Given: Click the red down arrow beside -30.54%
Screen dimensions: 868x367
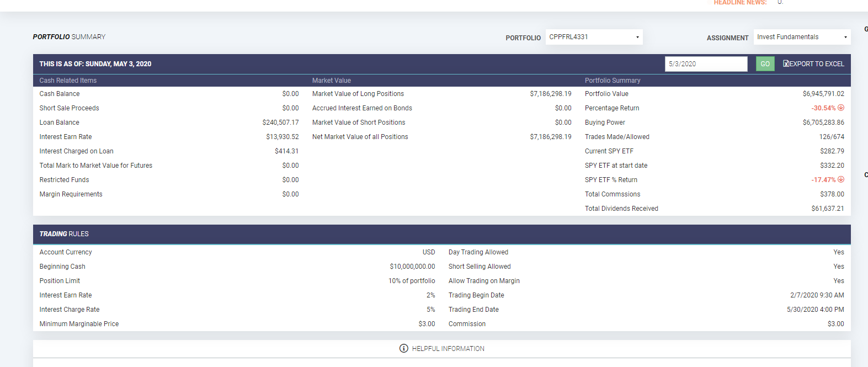Looking at the screenshot, I should pyautogui.click(x=841, y=108).
